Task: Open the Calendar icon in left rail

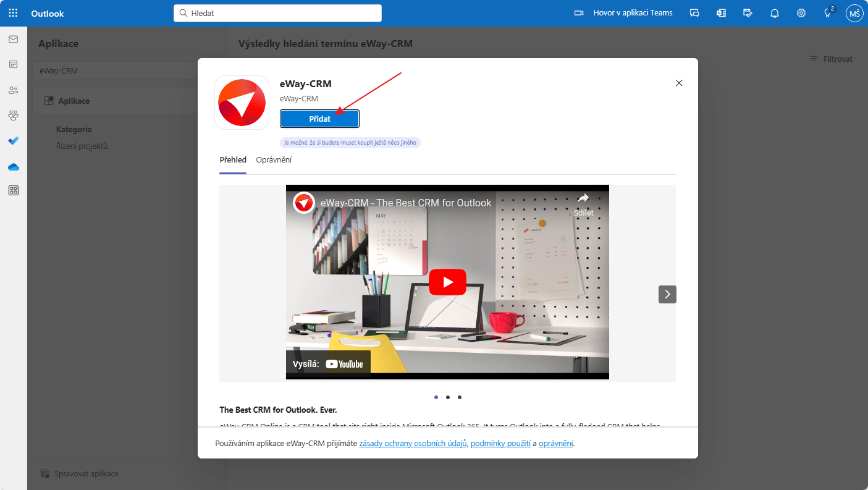Action: coord(13,64)
